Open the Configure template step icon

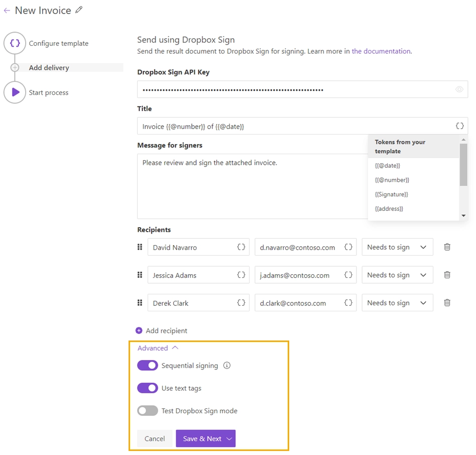coord(15,43)
